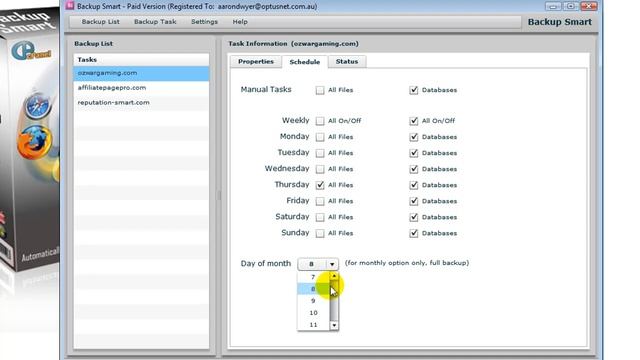The height and width of the screenshot is (360, 640).
Task: Choose 11 in day of month list
Action: tap(313, 324)
